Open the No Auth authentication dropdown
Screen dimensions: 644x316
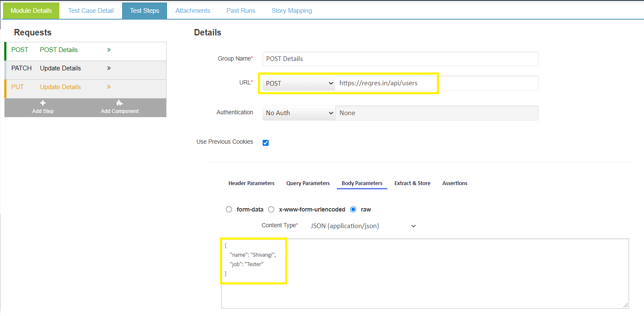tap(299, 113)
